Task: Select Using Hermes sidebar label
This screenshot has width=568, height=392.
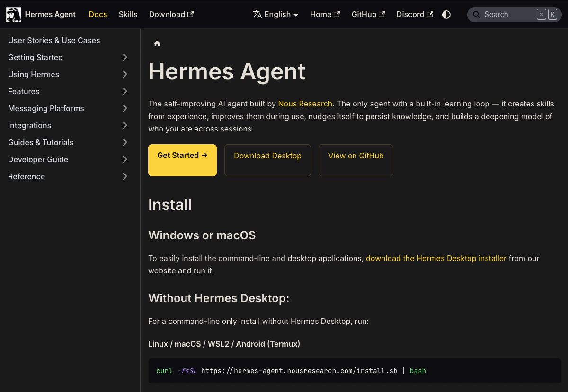Action: coord(34,74)
